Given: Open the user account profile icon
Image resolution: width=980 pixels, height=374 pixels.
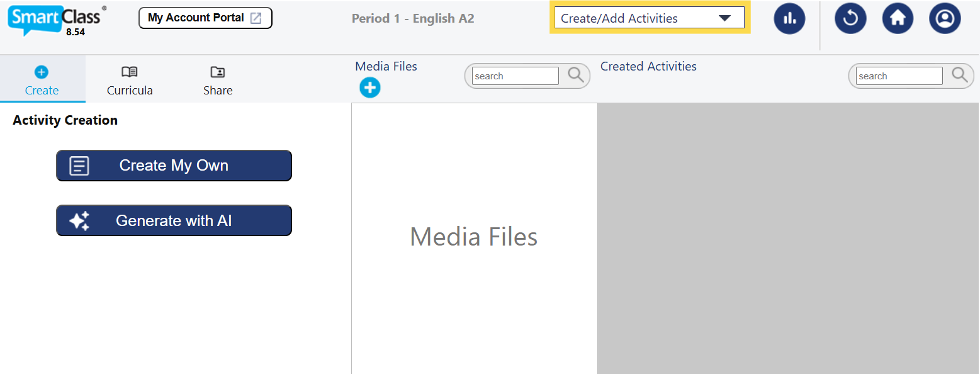Looking at the screenshot, I should 945,18.
